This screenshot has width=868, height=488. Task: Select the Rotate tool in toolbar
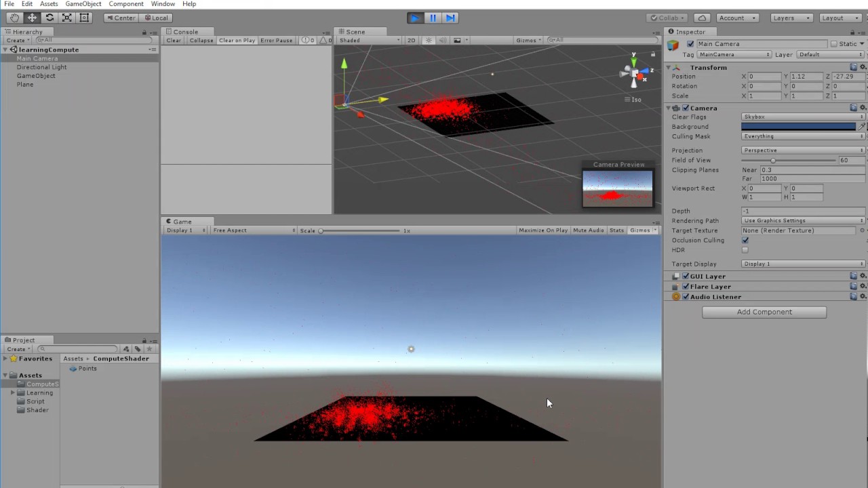[50, 18]
